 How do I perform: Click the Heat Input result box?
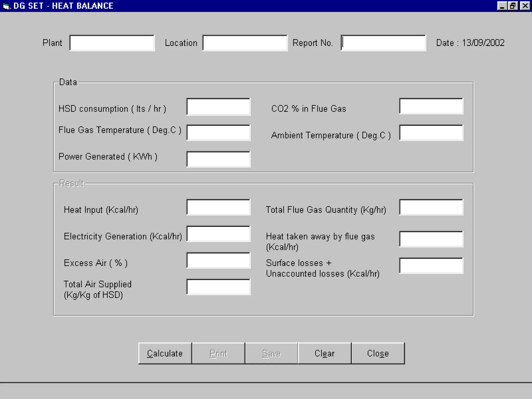coord(218,207)
